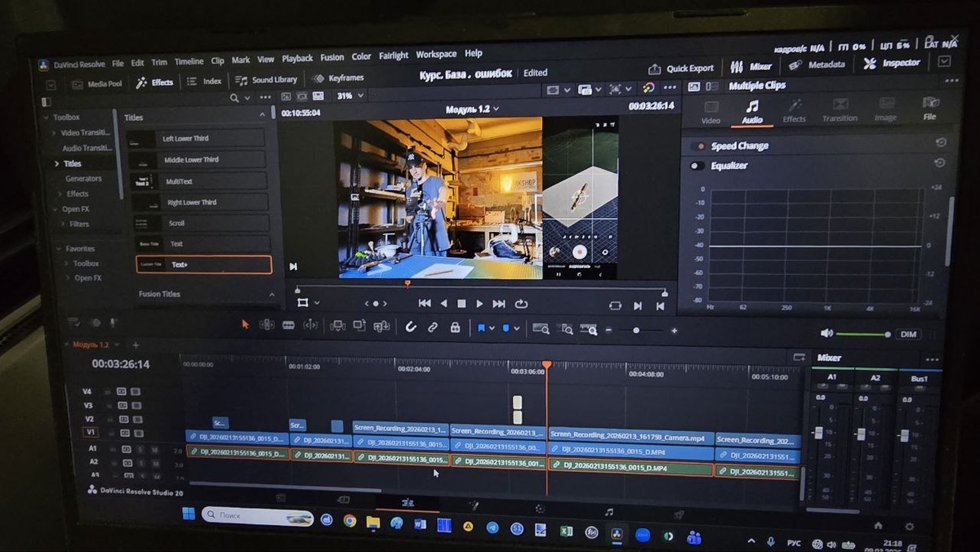Open the viewer zoom 31% dropdown
The width and height of the screenshot is (980, 552).
point(351,96)
